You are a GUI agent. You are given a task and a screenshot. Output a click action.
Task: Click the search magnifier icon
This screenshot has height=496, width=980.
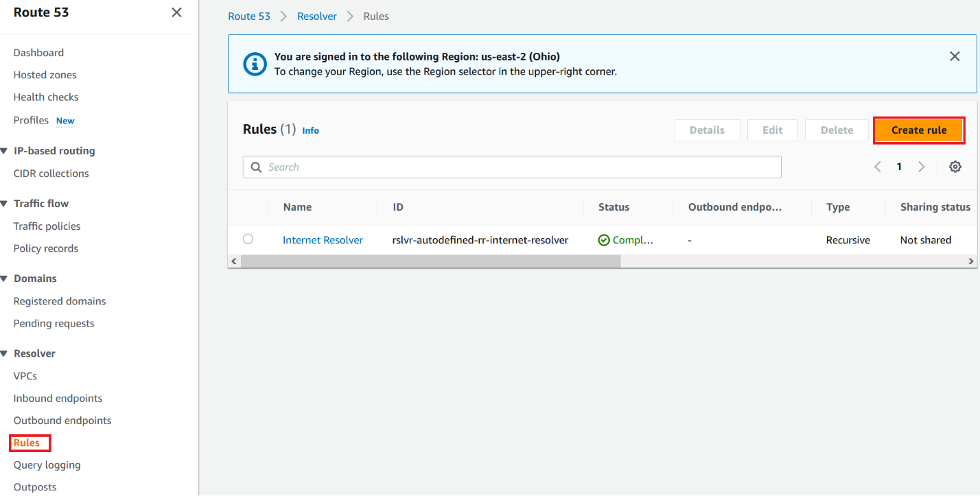coord(257,167)
